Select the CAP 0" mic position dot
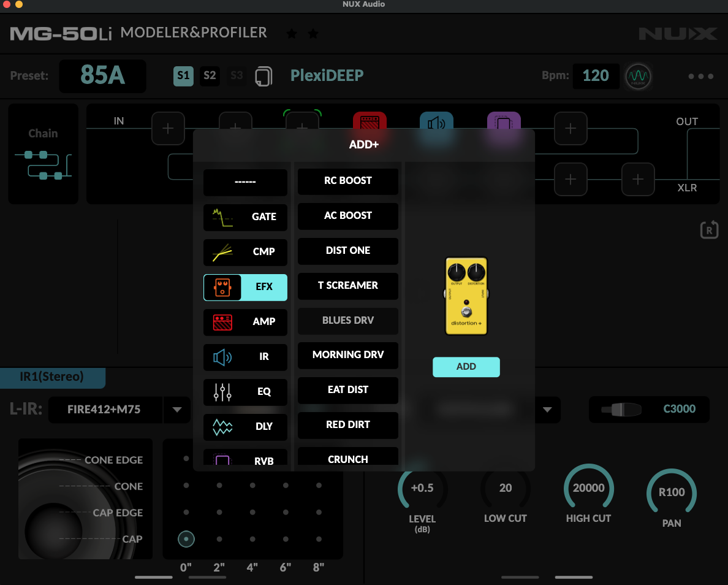Viewport: 728px width, 585px height. coord(186,539)
